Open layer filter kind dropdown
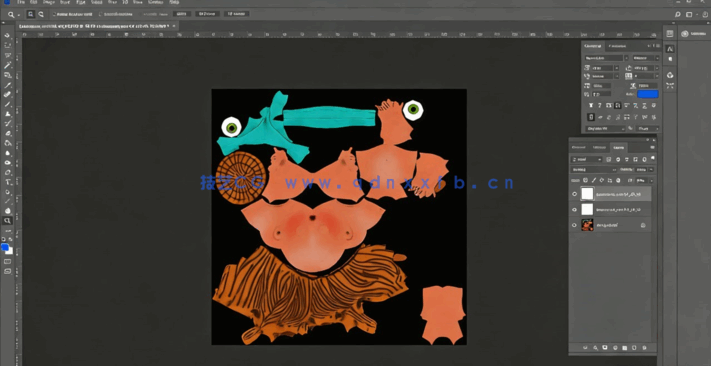This screenshot has width=711, height=366. click(x=587, y=160)
